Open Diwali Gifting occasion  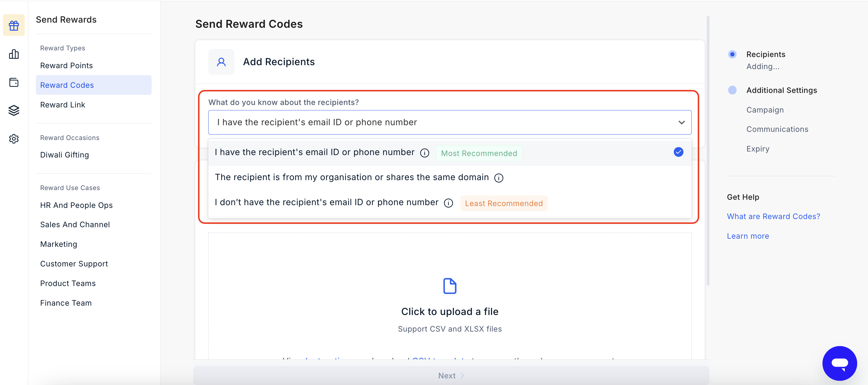click(x=94, y=155)
